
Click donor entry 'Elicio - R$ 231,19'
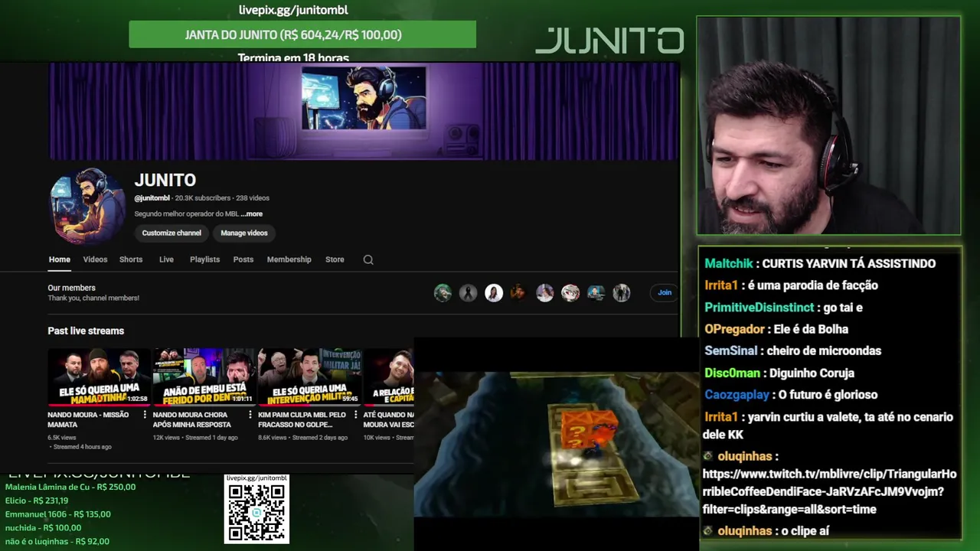pyautogui.click(x=37, y=500)
